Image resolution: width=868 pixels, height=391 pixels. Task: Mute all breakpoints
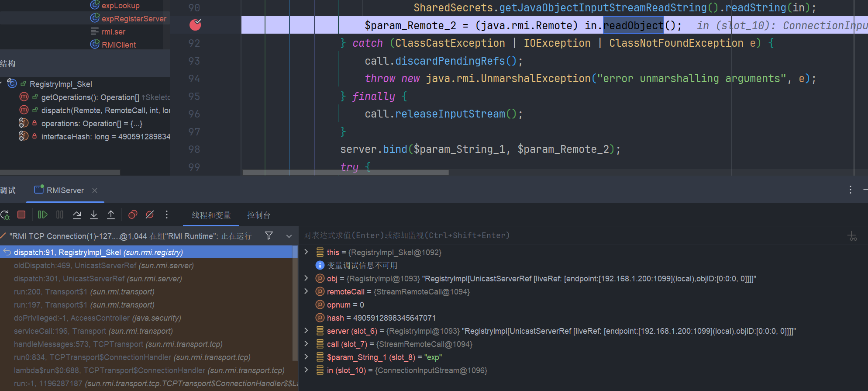tap(150, 215)
